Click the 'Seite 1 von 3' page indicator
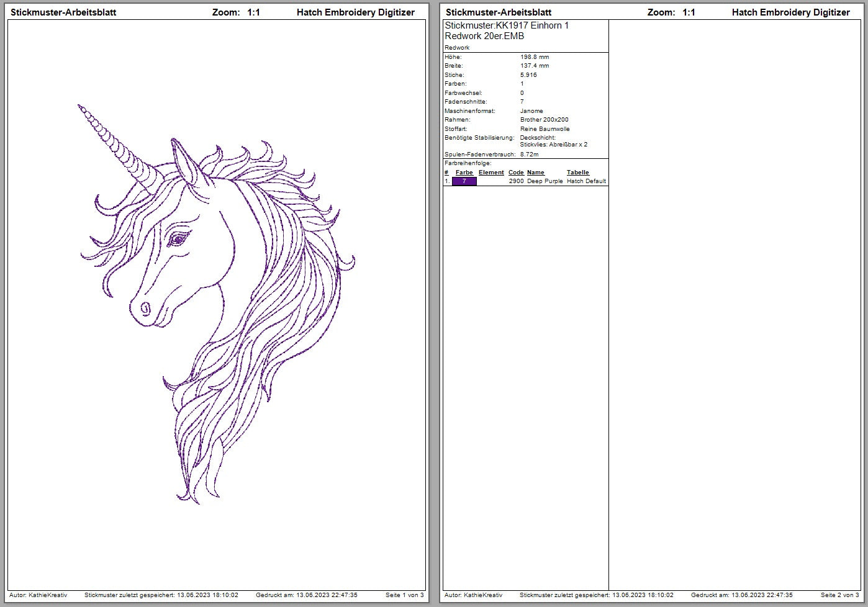 [405, 595]
